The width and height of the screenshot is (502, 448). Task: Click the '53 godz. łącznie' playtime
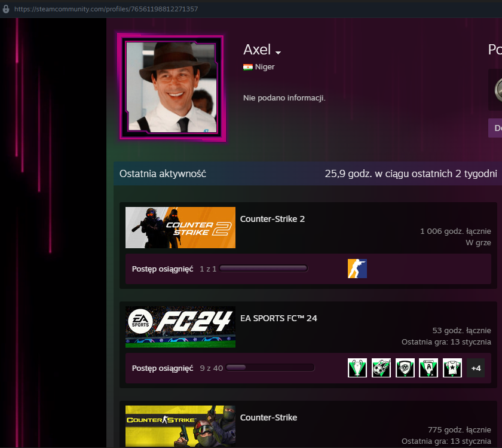point(461,330)
